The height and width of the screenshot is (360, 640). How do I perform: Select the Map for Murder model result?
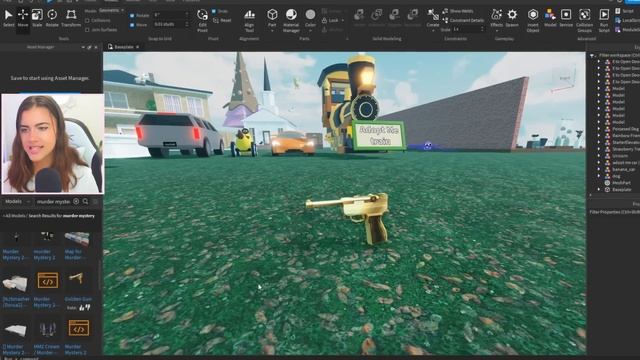76,246
